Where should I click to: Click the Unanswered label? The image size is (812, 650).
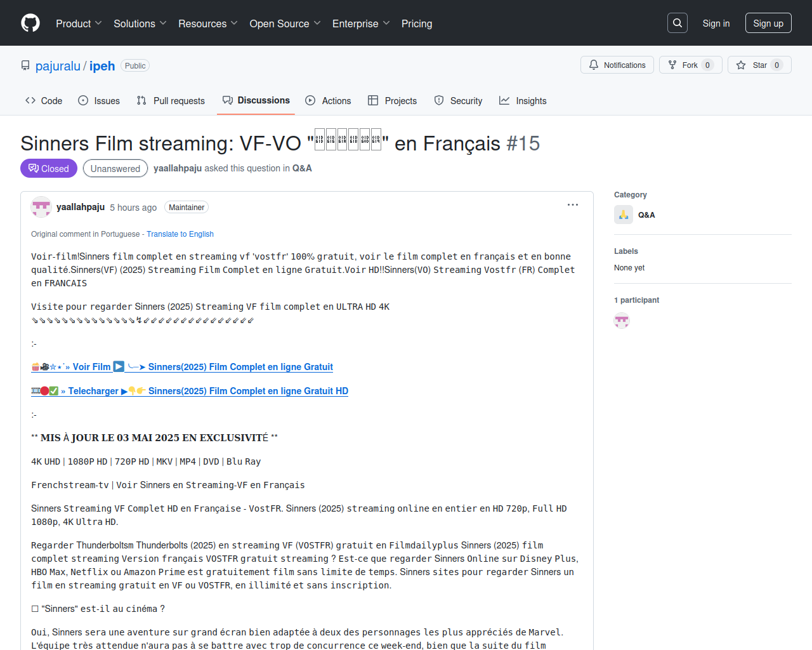click(115, 168)
